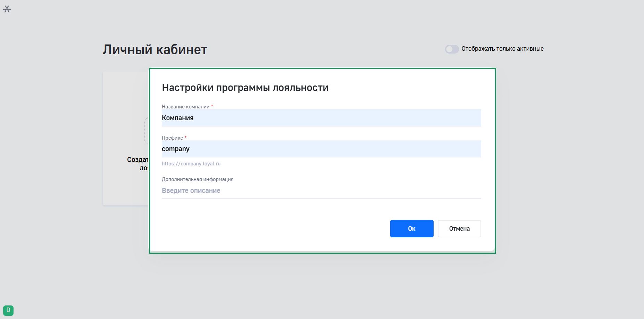Screen dimensions: 644x319
Task: Click the Отображать только активные label text
Action: click(502, 49)
